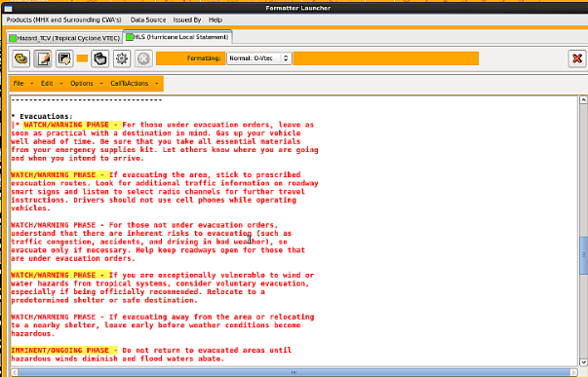Open the Products (MHX and Surrounding CWA's) menu

coord(63,19)
